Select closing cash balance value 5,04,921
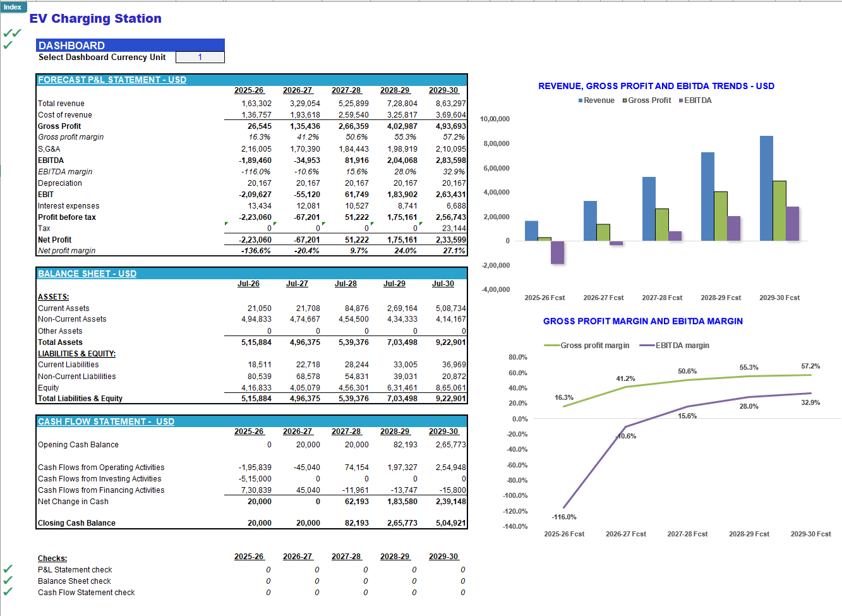The height and width of the screenshot is (616, 842). [450, 523]
